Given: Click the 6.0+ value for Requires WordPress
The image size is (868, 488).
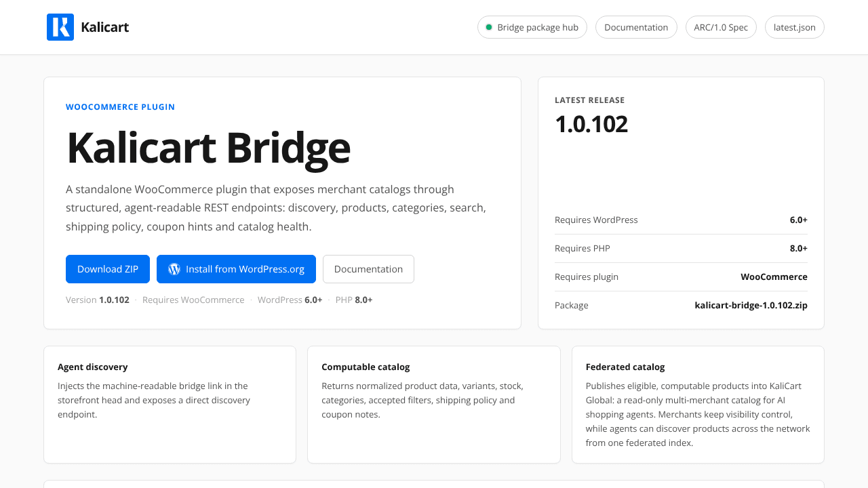Looking at the screenshot, I should (799, 220).
